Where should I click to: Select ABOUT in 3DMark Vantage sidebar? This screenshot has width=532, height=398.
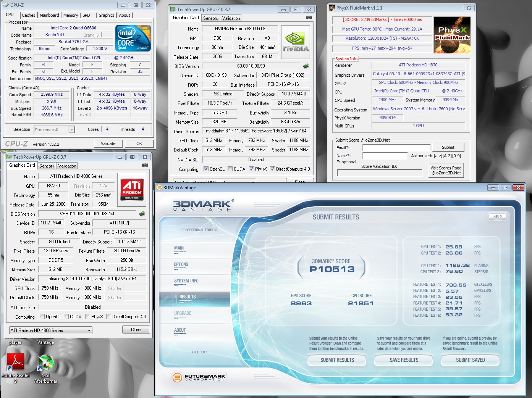[180, 330]
